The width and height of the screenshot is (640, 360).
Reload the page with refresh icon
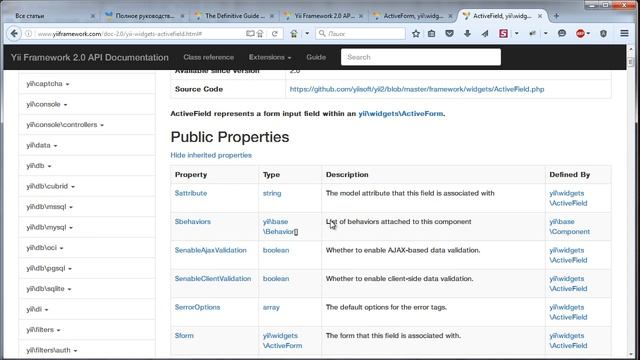[x=275, y=34]
